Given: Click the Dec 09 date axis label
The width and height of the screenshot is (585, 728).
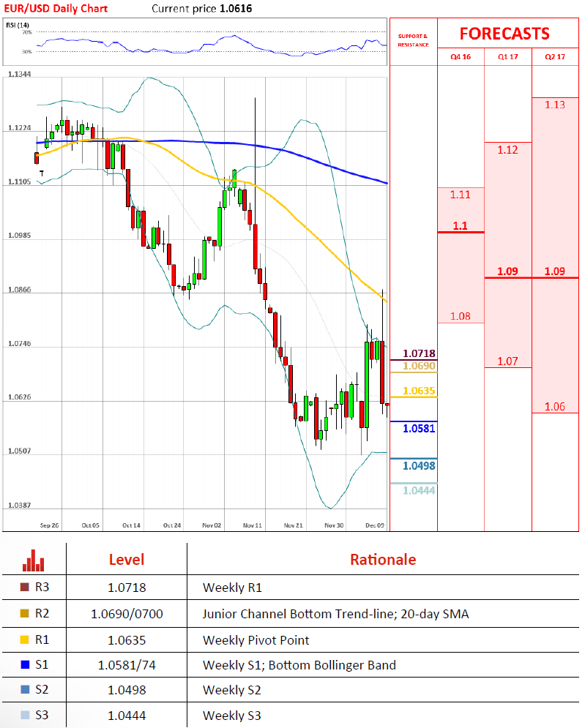Looking at the screenshot, I should coord(375,525).
